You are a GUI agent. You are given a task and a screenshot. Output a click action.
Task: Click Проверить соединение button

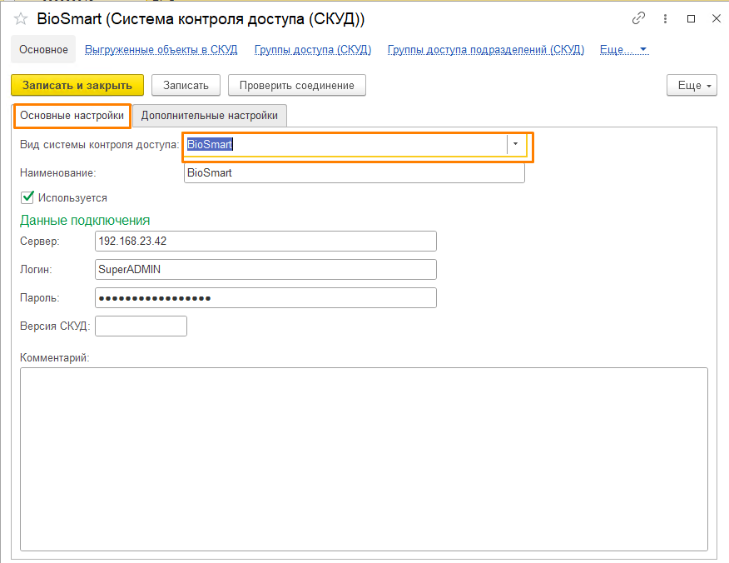(297, 86)
